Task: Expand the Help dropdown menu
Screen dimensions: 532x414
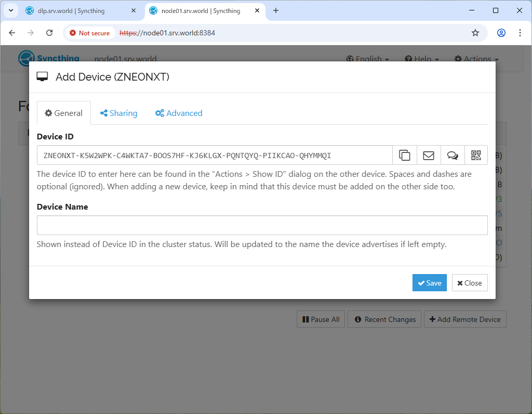Action: click(x=422, y=59)
